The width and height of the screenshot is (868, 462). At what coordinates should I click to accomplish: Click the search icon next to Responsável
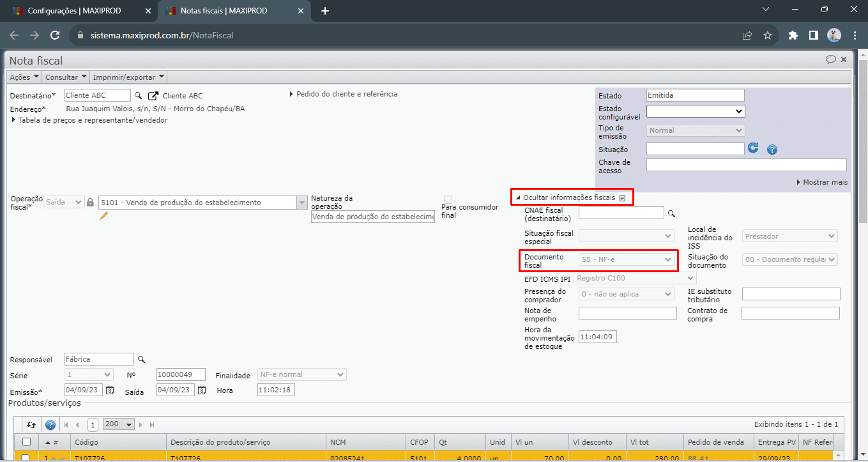coord(142,359)
